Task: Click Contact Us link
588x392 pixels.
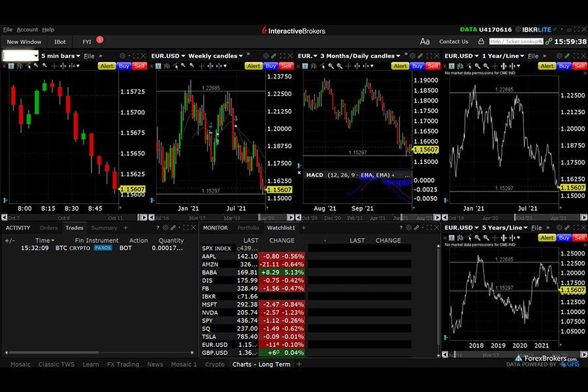Action: (x=454, y=42)
